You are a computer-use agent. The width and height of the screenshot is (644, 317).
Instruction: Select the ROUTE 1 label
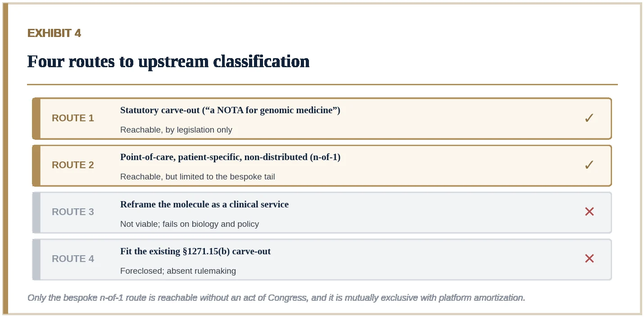[73, 118]
